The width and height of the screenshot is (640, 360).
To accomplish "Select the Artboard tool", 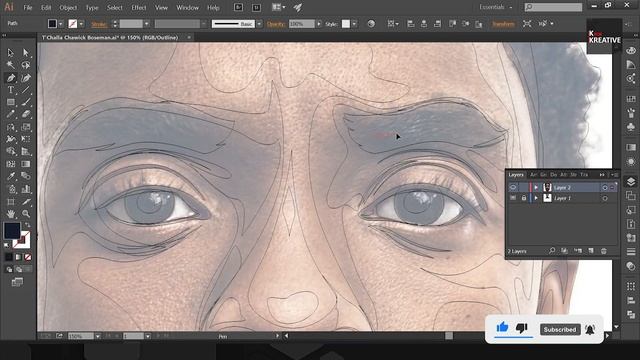I will tap(11, 202).
